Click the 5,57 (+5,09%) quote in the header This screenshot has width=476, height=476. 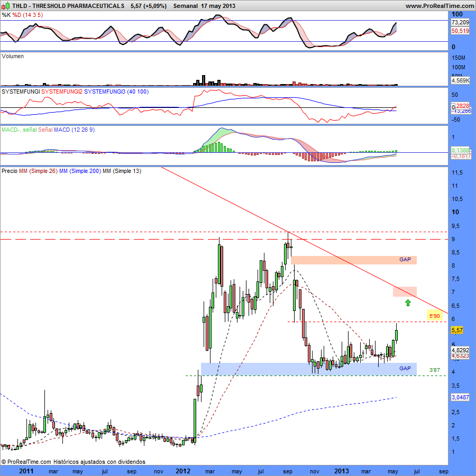149,6
